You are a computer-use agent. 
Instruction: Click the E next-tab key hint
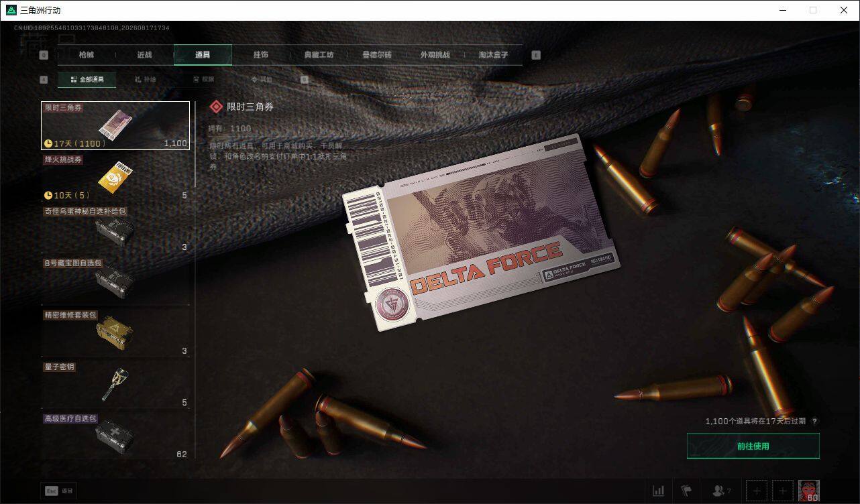pyautogui.click(x=536, y=55)
